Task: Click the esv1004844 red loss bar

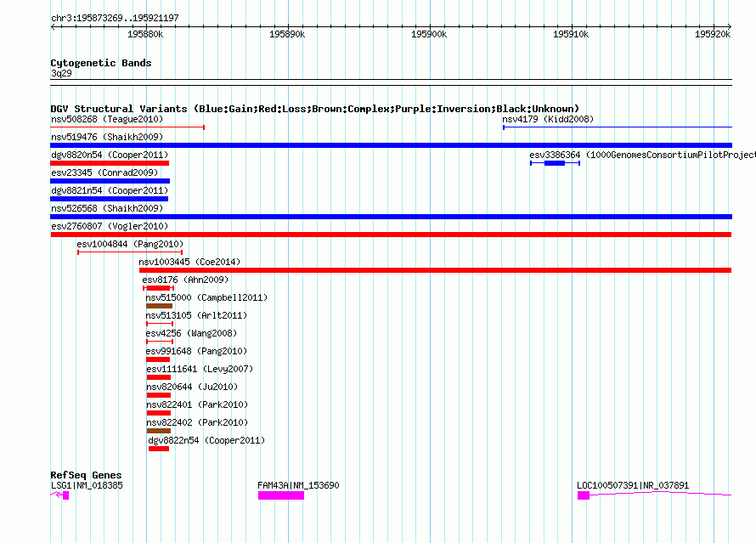Action: point(130,252)
